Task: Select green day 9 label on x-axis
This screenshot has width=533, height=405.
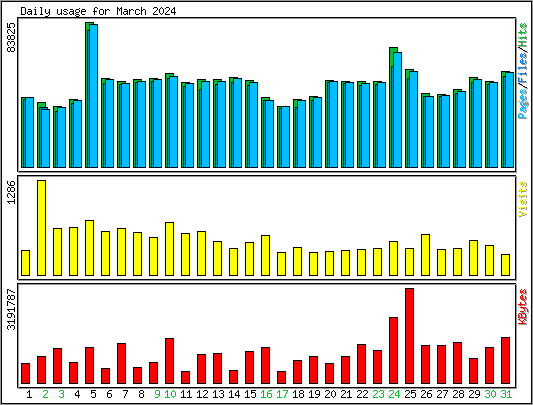Action: [x=157, y=394]
